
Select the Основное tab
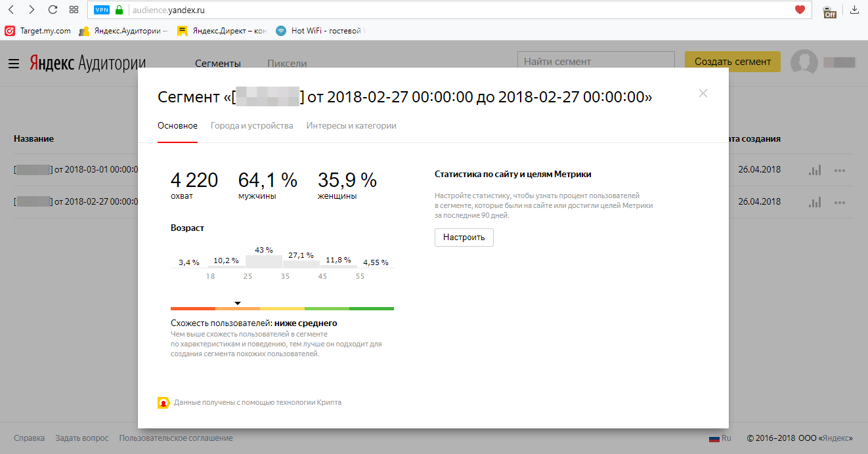(177, 125)
